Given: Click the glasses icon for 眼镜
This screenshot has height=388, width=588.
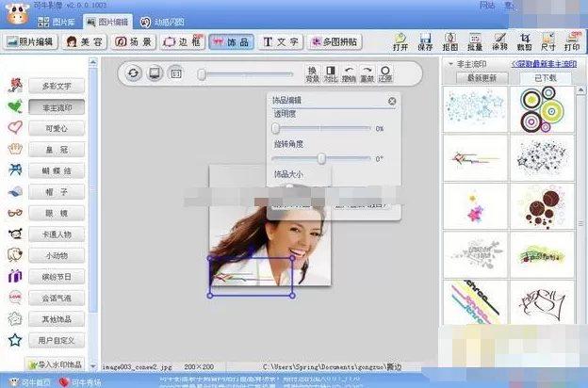Looking at the screenshot, I should point(15,213).
